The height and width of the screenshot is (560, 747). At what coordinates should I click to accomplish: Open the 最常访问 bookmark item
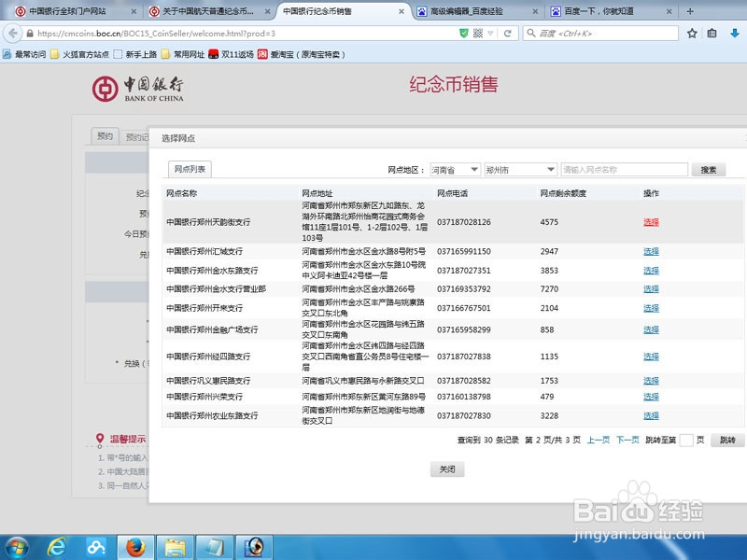[24, 54]
